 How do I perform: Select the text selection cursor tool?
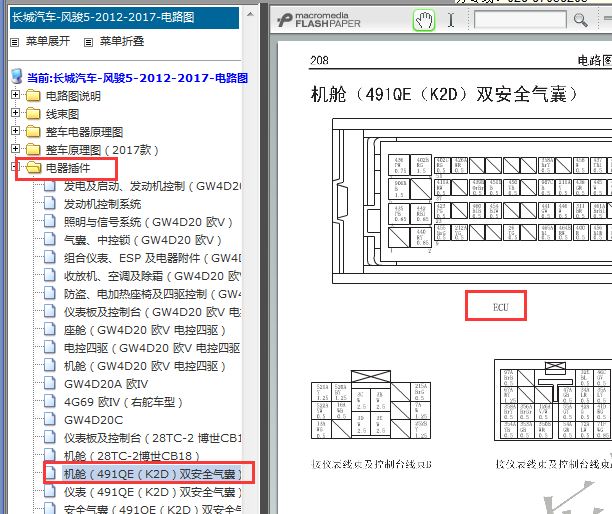[451, 20]
